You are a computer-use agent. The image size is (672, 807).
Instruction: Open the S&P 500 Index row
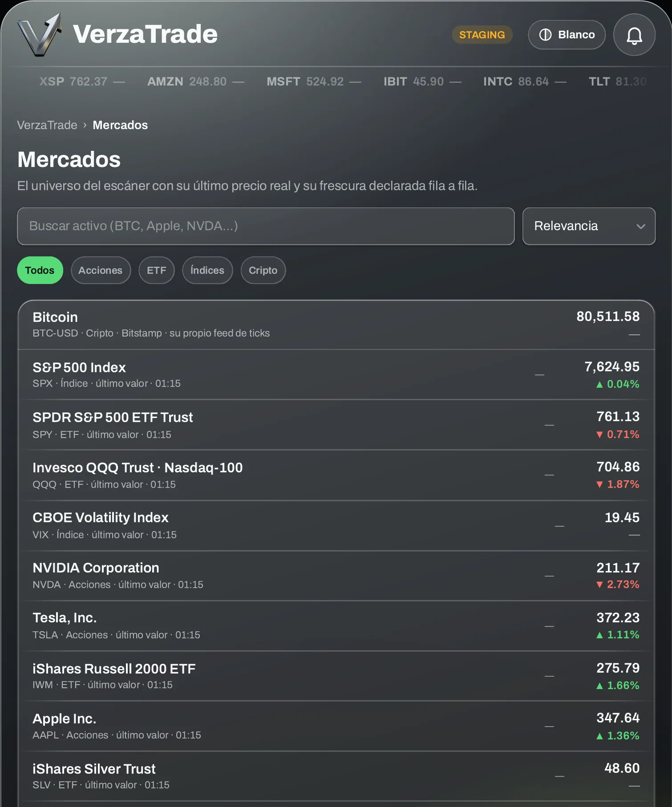coord(336,375)
